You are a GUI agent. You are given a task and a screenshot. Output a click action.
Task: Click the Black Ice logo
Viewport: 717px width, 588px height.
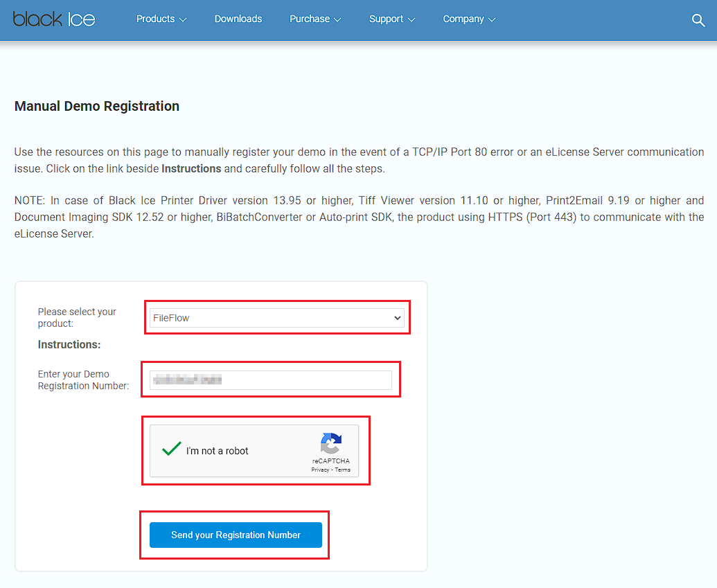click(54, 19)
